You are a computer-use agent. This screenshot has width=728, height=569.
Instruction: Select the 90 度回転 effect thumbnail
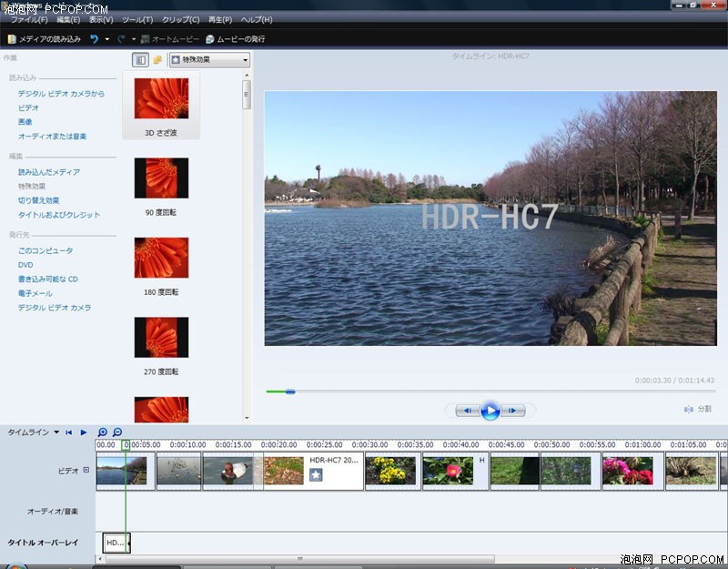pos(161,178)
